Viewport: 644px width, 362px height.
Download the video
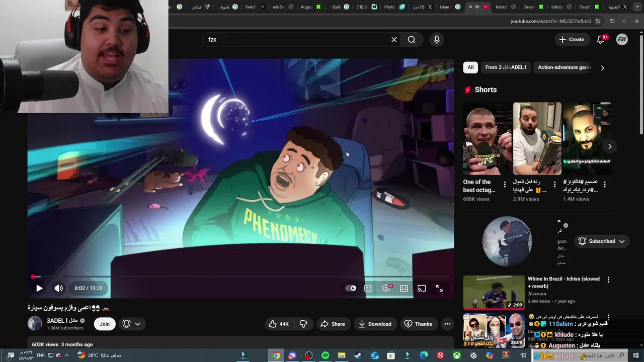click(374, 324)
